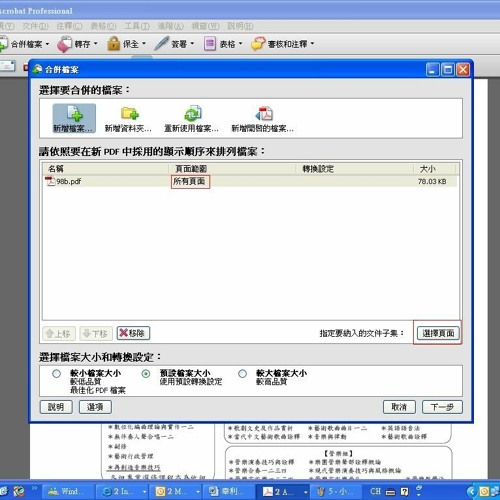500x500 pixels.
Task: Click the CH language indicator in taskbar
Action: [x=375, y=491]
